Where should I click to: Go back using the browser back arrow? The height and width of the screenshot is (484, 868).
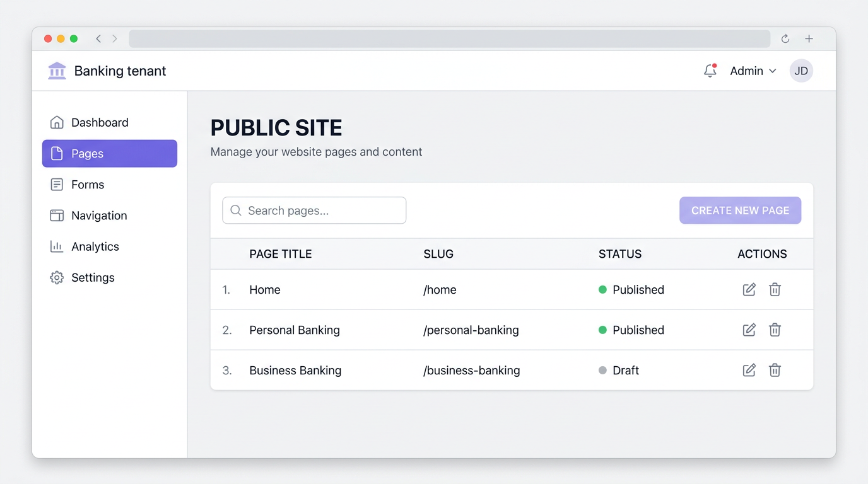[x=98, y=38]
